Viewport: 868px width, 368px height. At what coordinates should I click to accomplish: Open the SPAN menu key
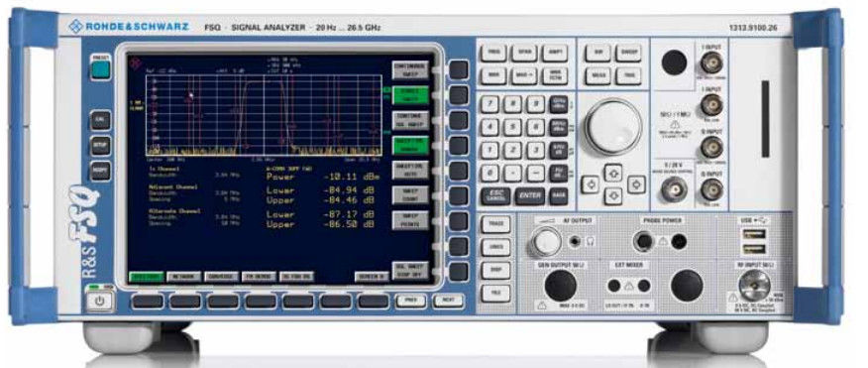[x=524, y=54]
